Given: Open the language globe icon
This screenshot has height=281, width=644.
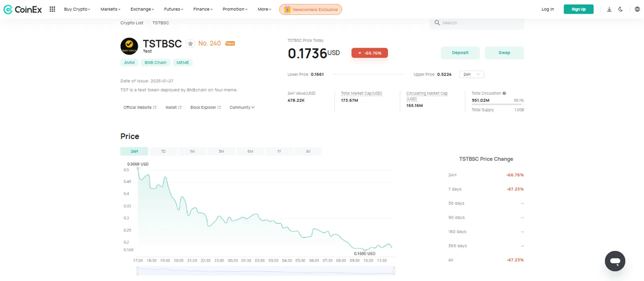Looking at the screenshot, I should pos(637,9).
